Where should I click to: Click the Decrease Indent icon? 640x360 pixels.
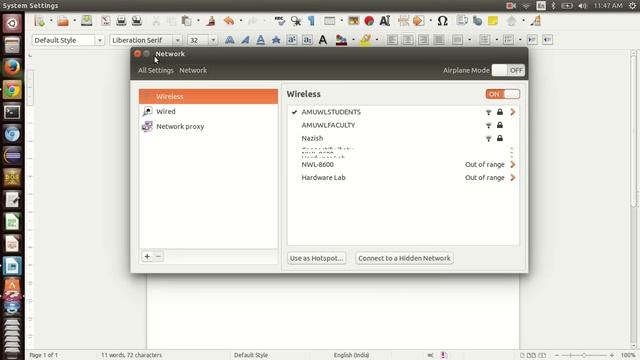click(547, 40)
